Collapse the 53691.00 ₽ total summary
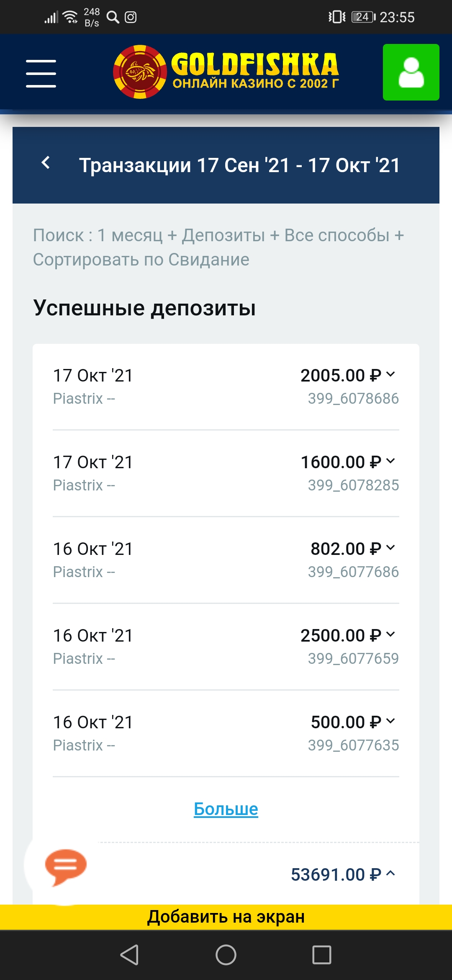 390,874
